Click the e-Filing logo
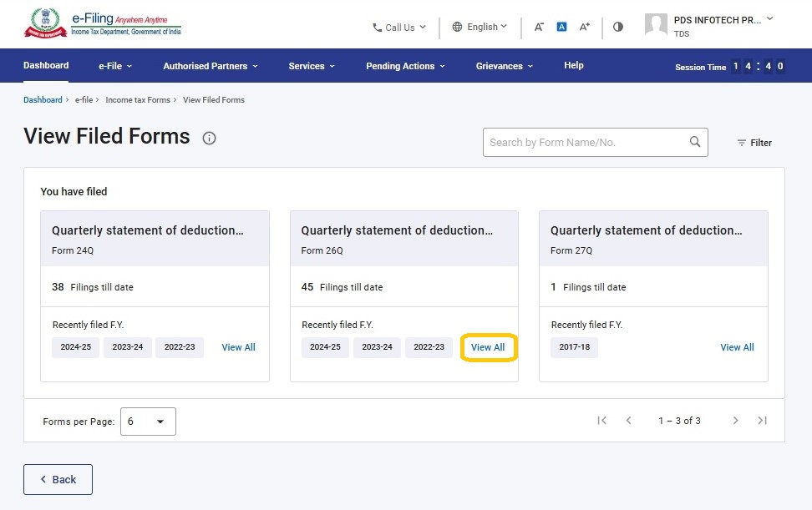The width and height of the screenshot is (812, 510). [x=102, y=24]
